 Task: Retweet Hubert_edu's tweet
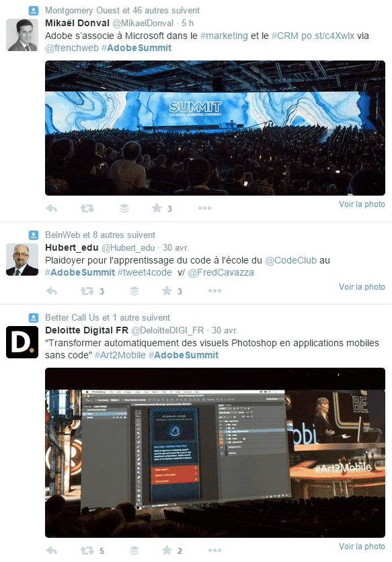click(x=87, y=290)
